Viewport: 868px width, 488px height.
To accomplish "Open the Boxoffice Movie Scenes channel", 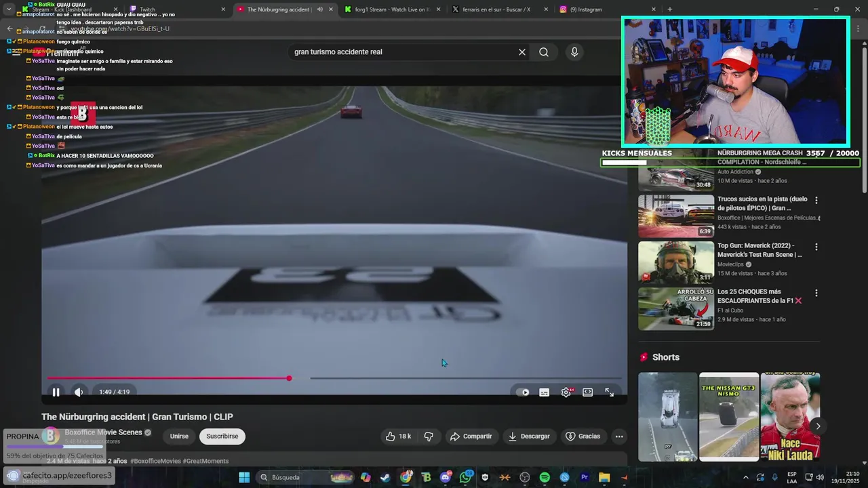I will pos(103,432).
